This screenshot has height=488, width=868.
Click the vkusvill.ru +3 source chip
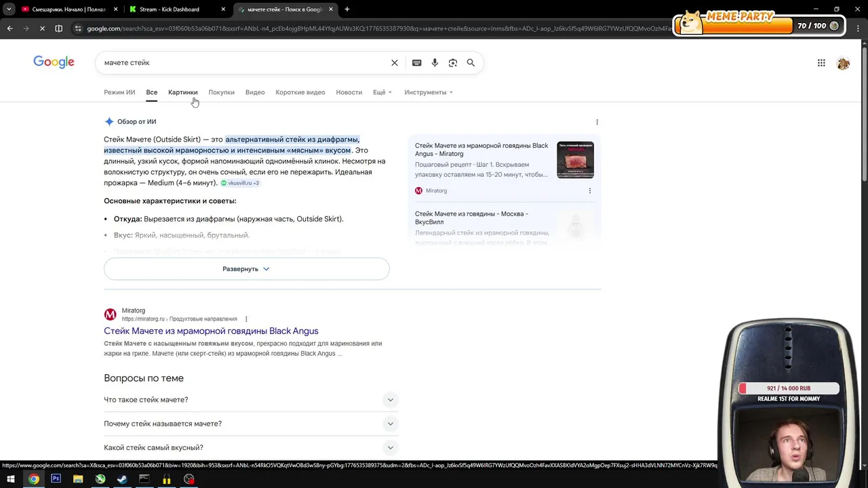[x=240, y=183]
